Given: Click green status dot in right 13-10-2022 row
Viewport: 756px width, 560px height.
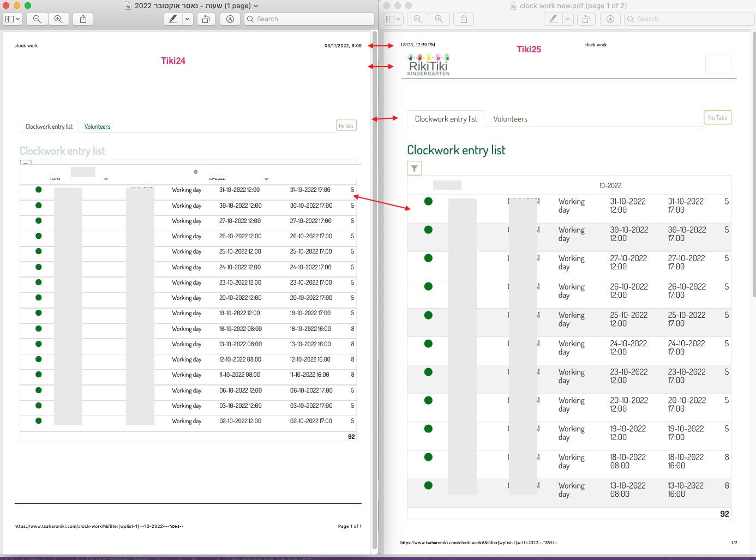Looking at the screenshot, I should click(x=428, y=485).
